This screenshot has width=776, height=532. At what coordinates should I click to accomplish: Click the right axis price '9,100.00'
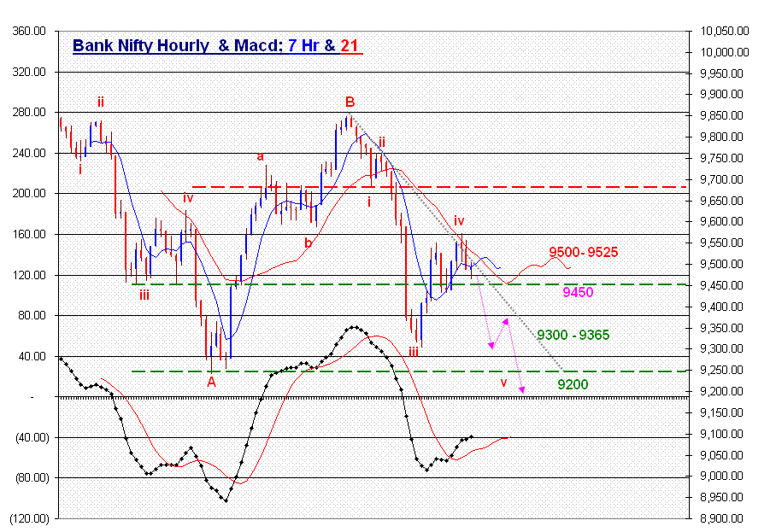(x=721, y=434)
